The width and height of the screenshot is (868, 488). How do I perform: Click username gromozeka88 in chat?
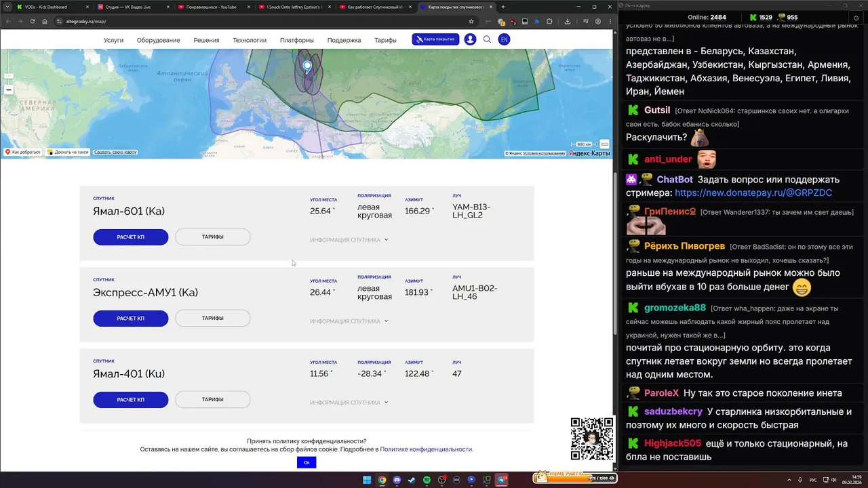click(x=675, y=308)
